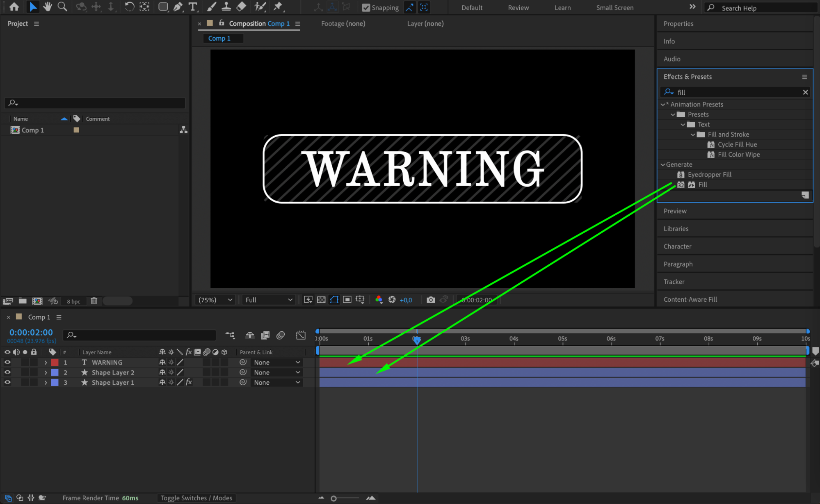
Task: Click Toggle Switches / Modes
Action: pyautogui.click(x=196, y=498)
